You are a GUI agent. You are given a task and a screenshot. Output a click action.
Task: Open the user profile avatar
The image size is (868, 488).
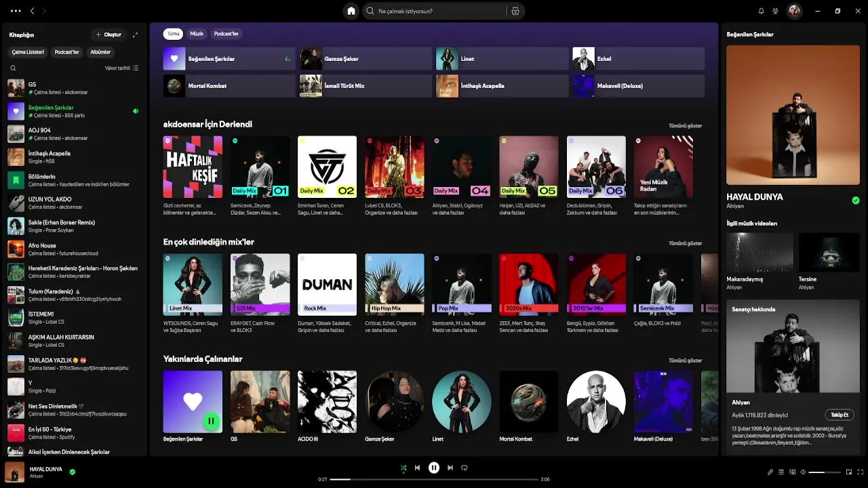[x=794, y=11]
